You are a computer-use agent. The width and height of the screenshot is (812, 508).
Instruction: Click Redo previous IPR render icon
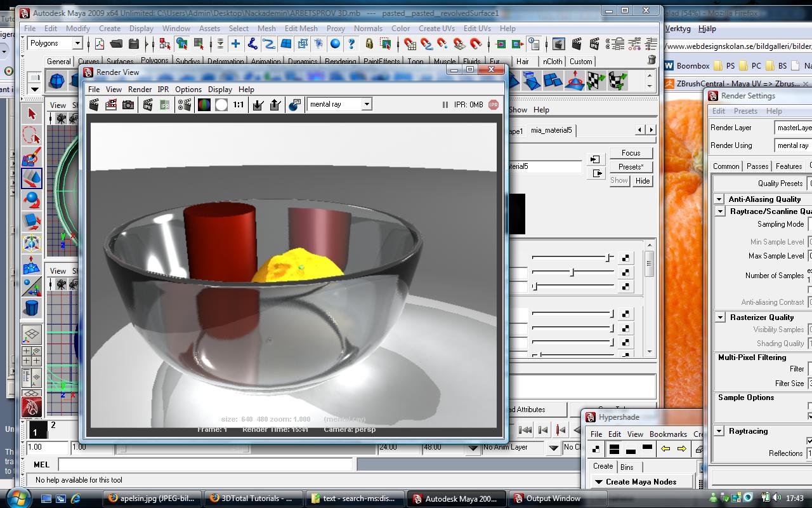(148, 105)
